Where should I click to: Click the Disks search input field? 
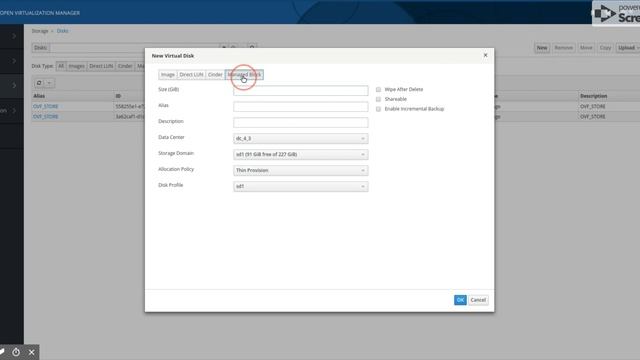point(135,48)
